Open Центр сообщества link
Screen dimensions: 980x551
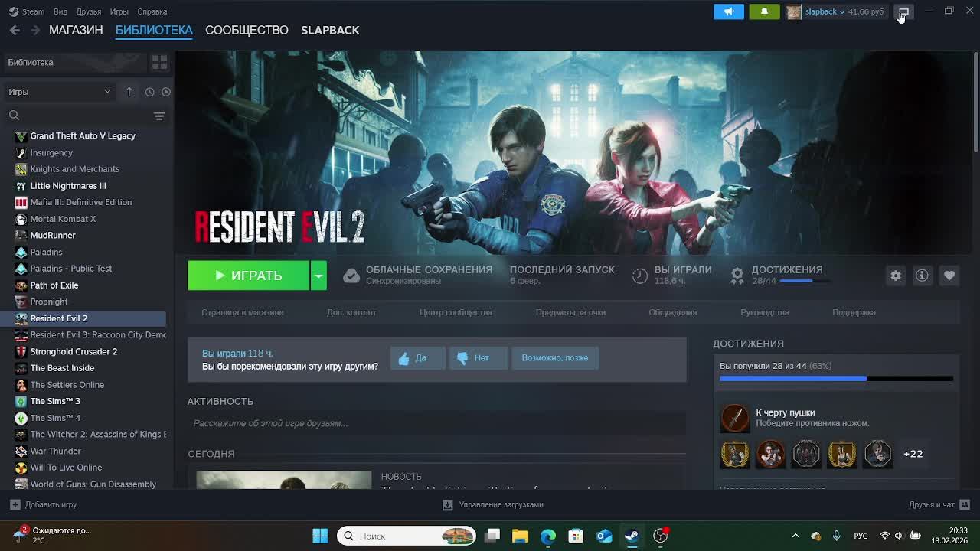[x=456, y=312]
